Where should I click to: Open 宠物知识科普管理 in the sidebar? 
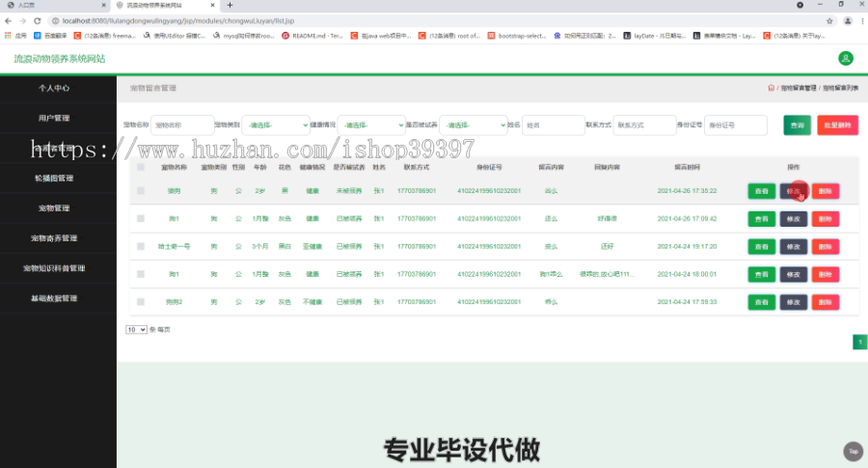(54, 268)
